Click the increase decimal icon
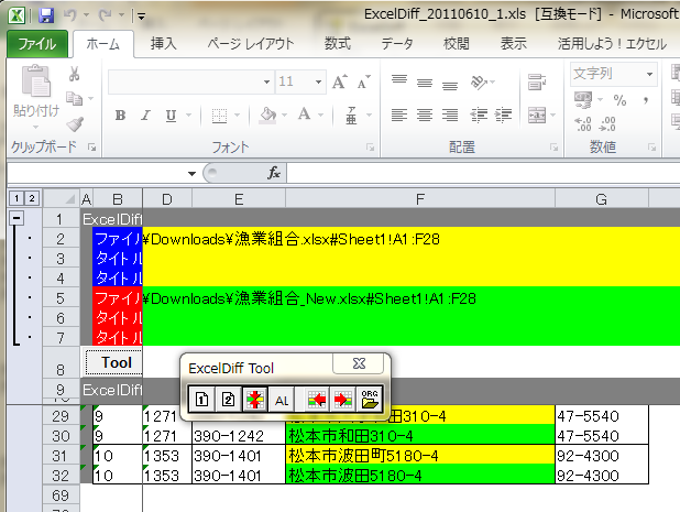 point(583,124)
